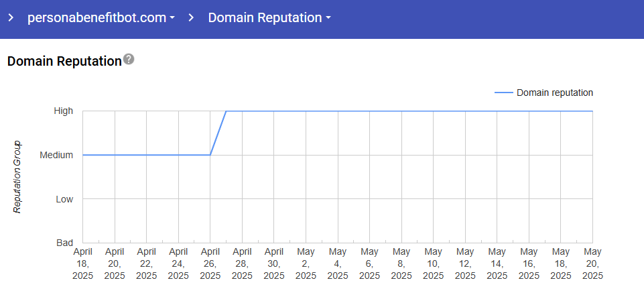The width and height of the screenshot is (644, 301).
Task: Select the April 30, 2025 date label
Action: [274, 263]
